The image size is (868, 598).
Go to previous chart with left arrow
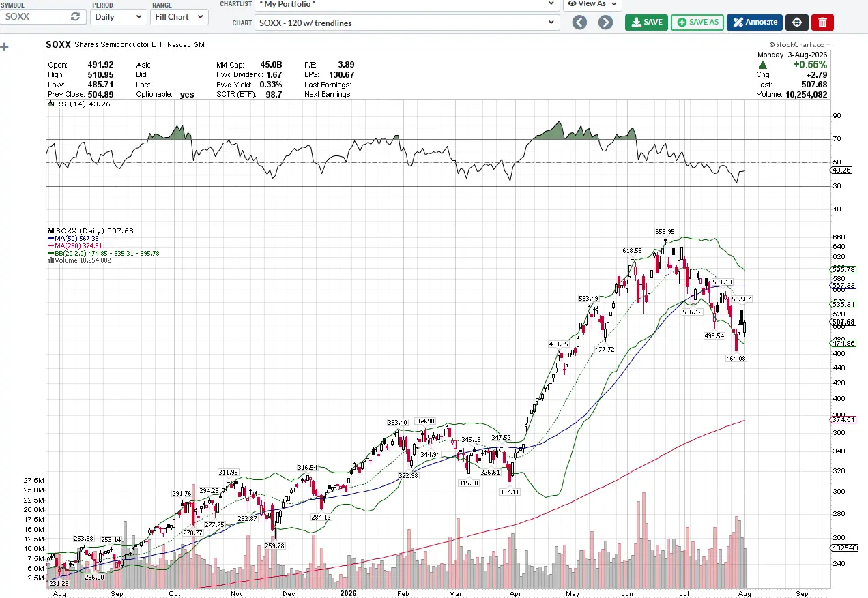(579, 23)
